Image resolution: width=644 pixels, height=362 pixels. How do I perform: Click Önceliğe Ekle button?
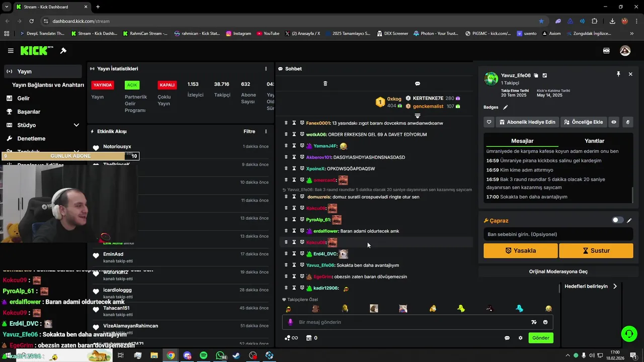click(x=583, y=122)
